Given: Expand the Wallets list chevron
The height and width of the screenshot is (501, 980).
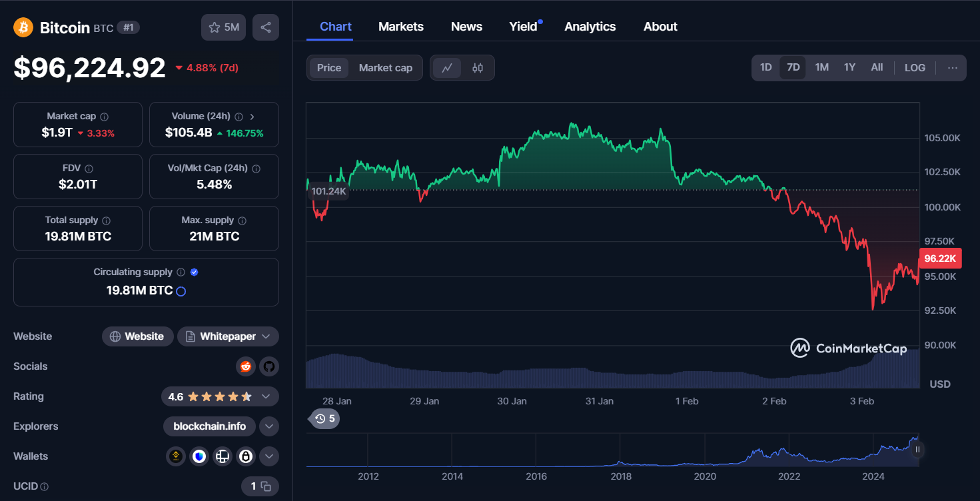Looking at the screenshot, I should click(269, 456).
